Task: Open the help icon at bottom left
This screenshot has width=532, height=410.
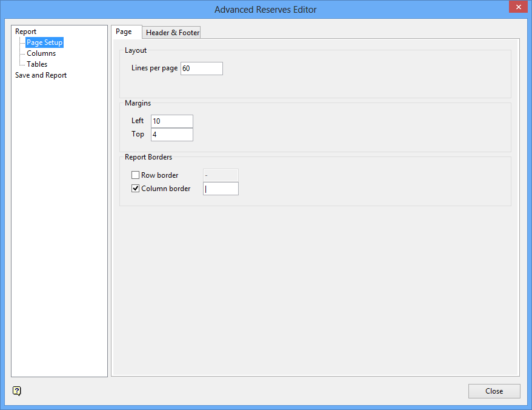Action: (x=17, y=391)
